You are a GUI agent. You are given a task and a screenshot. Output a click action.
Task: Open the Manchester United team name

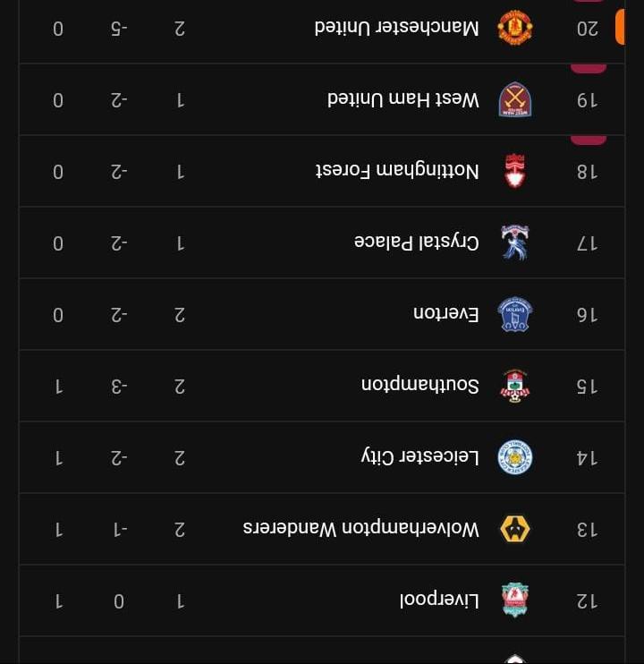pos(396,28)
